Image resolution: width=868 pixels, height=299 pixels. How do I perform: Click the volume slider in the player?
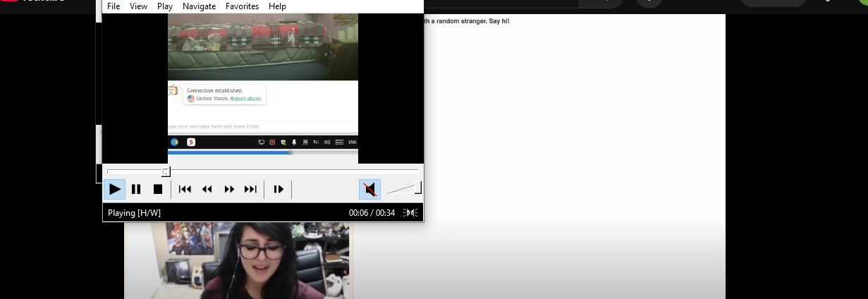tap(404, 188)
